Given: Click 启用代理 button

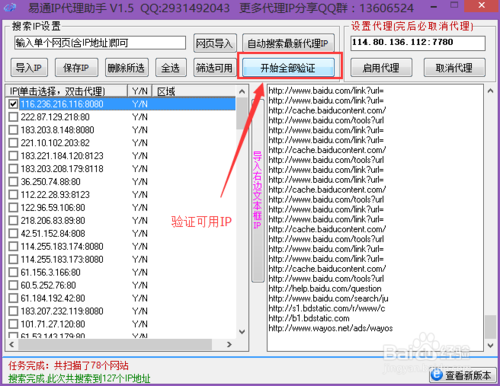Looking at the screenshot, I should tap(381, 68).
